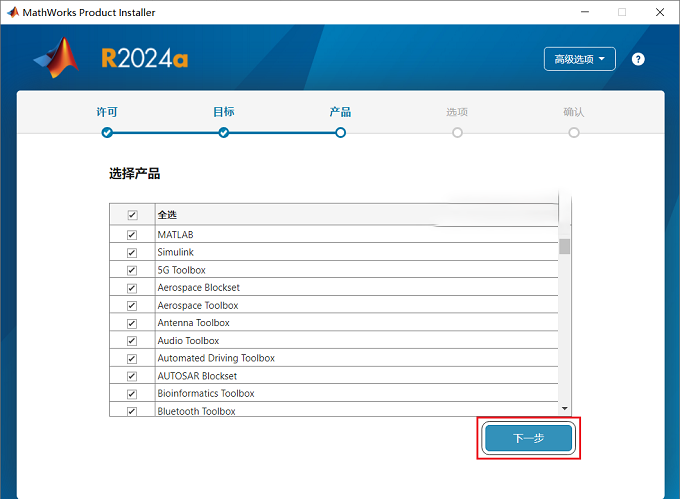
Task: Click the 选项 step circle marker
Action: 457,133
